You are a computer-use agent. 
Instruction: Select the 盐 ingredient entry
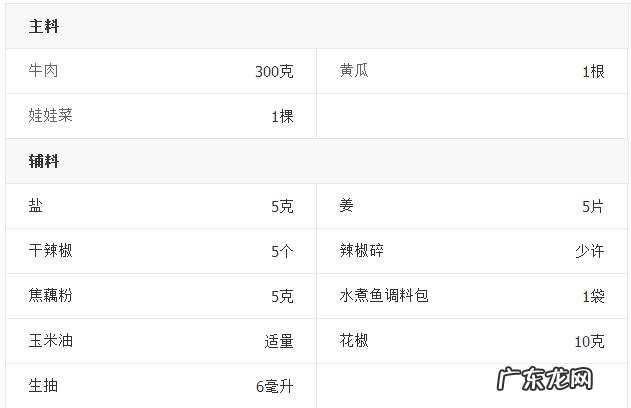coord(36,205)
